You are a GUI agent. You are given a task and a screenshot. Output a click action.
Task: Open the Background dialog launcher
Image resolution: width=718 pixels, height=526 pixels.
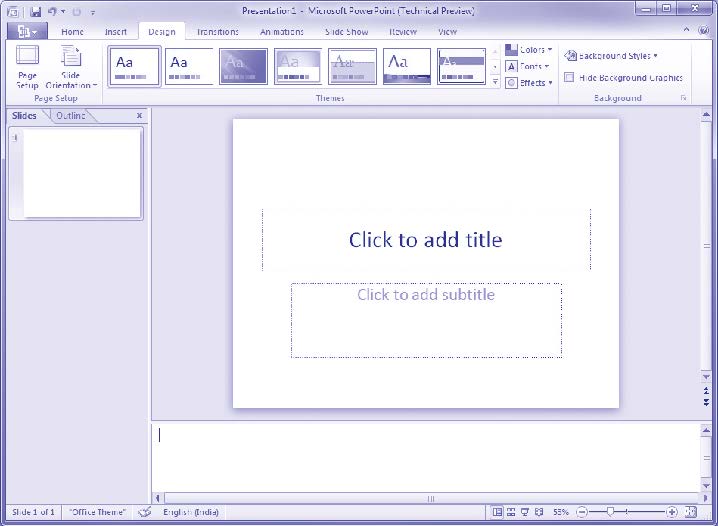coord(684,98)
